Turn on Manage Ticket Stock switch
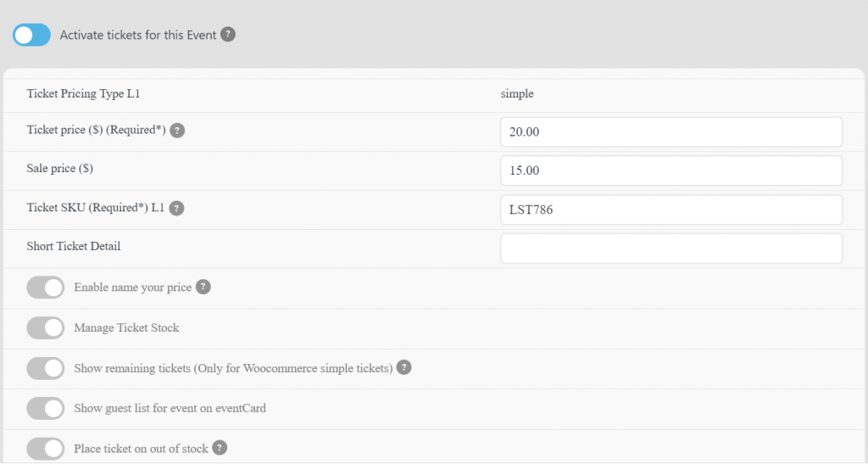Screen dimensions: 868x464 pyautogui.click(x=46, y=327)
